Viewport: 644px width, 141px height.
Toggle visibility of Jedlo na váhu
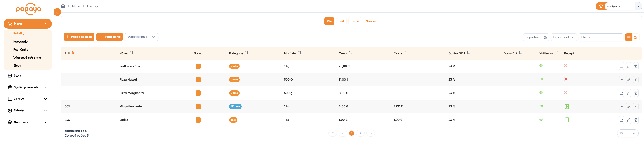tap(541, 66)
